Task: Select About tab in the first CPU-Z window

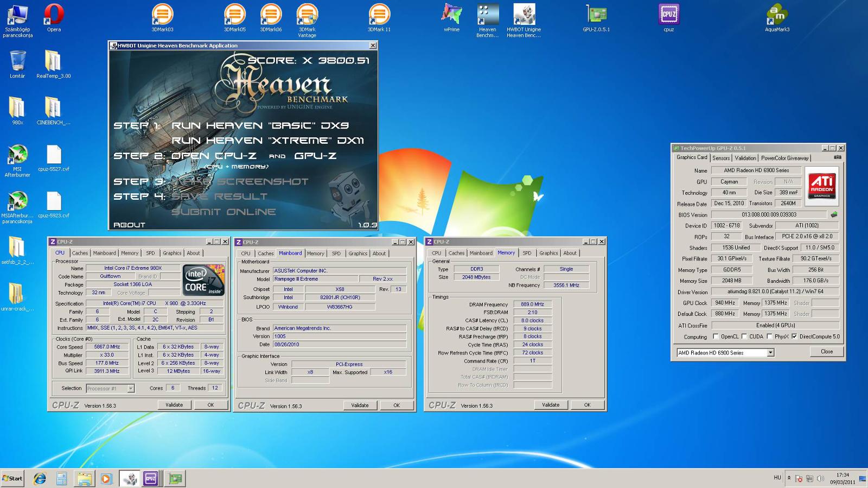Action: point(193,253)
